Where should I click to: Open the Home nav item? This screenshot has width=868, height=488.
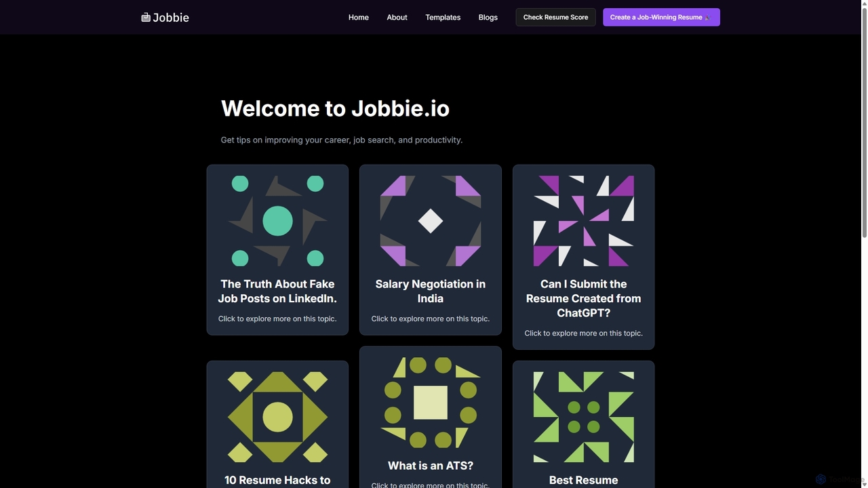(359, 18)
